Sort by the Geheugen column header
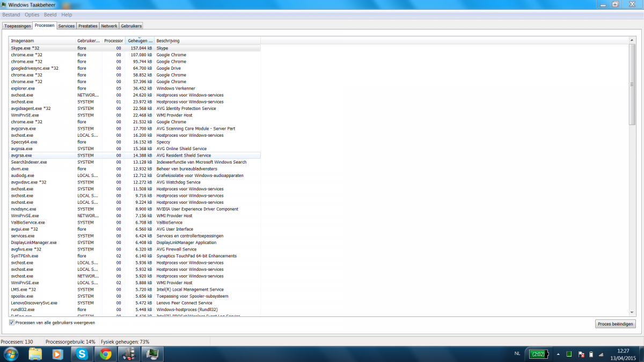Viewport: 644px width, 362px height. (140, 41)
